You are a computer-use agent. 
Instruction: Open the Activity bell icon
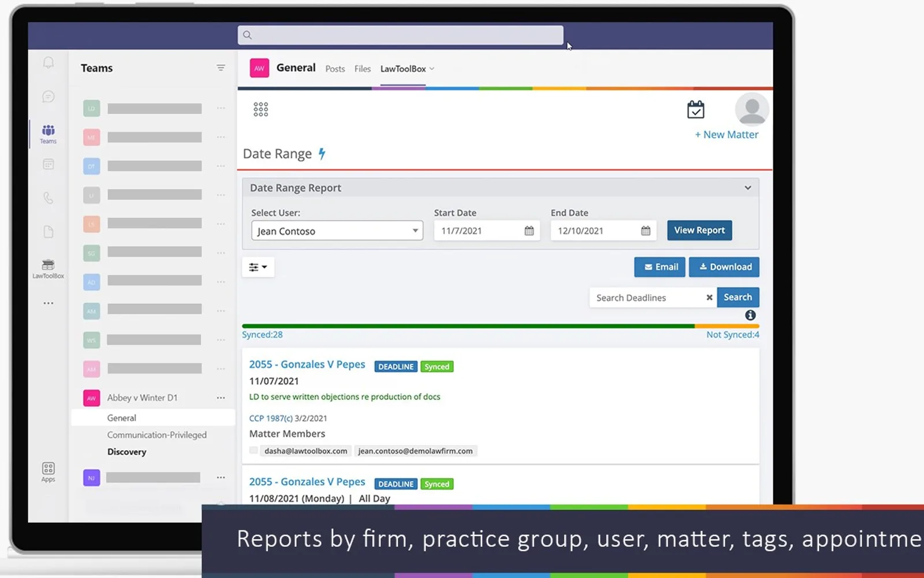click(49, 62)
